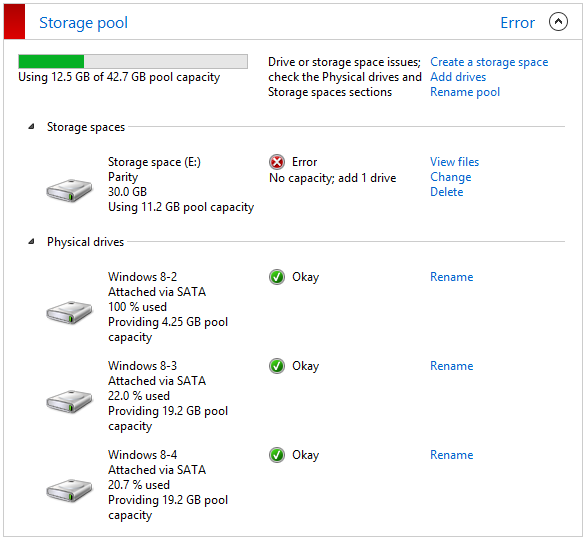Collapse the Storage pool section with chevron
588x542 pixels.
558,22
